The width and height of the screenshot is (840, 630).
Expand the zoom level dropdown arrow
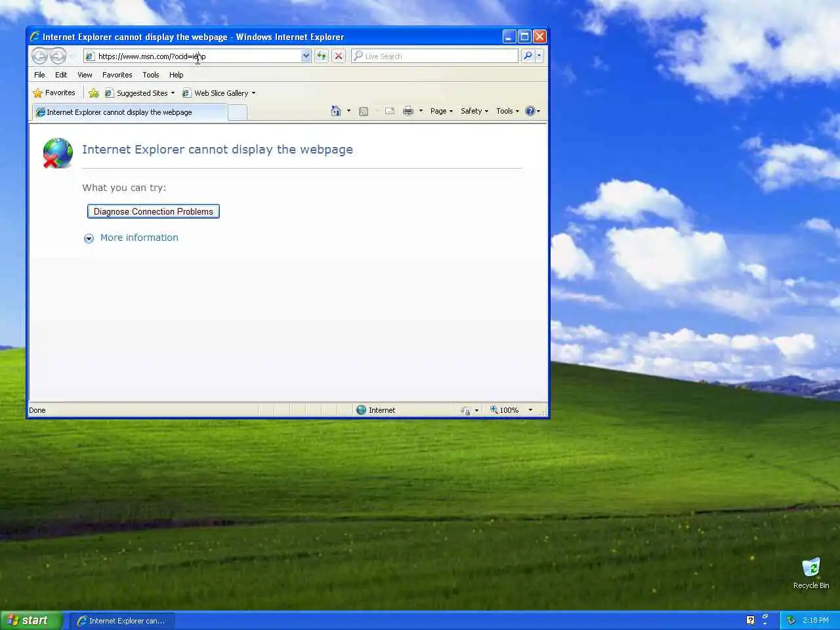(530, 410)
